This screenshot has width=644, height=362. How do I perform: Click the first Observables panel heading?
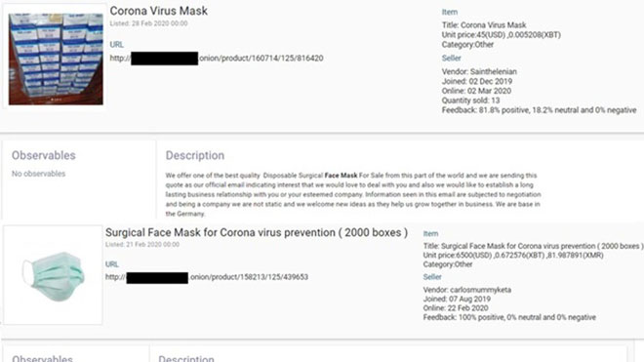pos(44,155)
